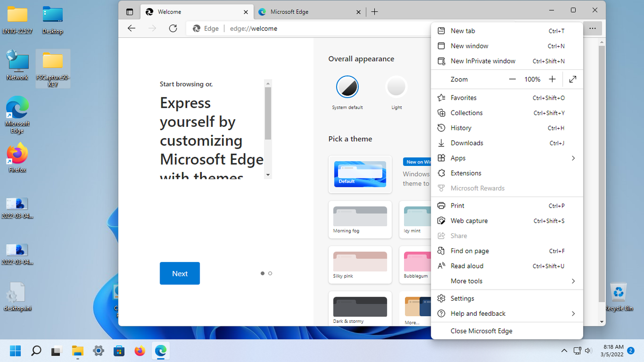
Task: Open taskbar Search icon
Action: (x=36, y=350)
